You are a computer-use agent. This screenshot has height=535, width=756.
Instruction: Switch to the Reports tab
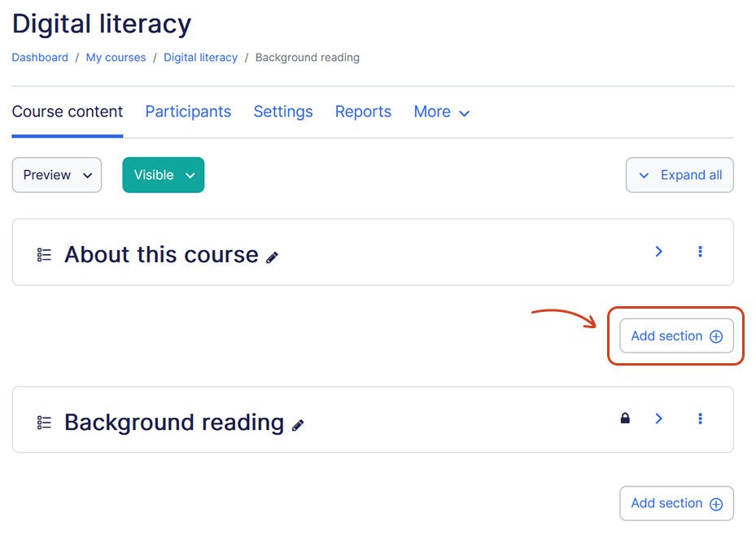(x=363, y=112)
